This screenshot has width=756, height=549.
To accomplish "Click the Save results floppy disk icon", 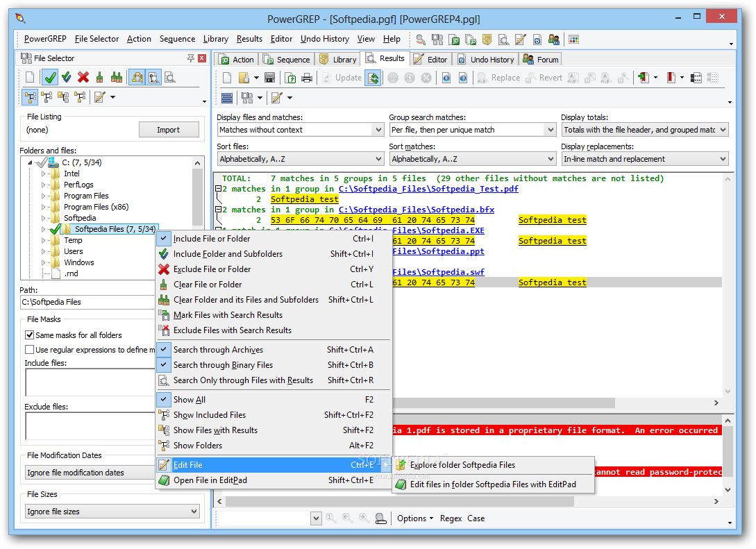I will coord(269,78).
